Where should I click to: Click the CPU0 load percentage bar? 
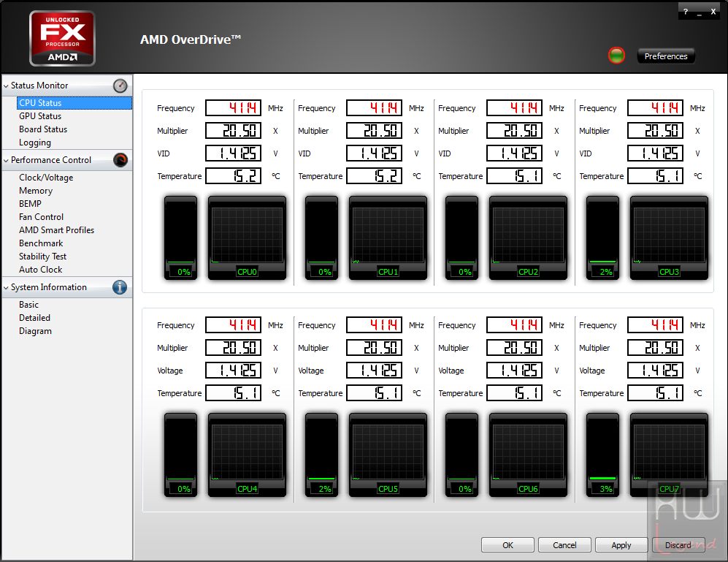[x=180, y=238]
